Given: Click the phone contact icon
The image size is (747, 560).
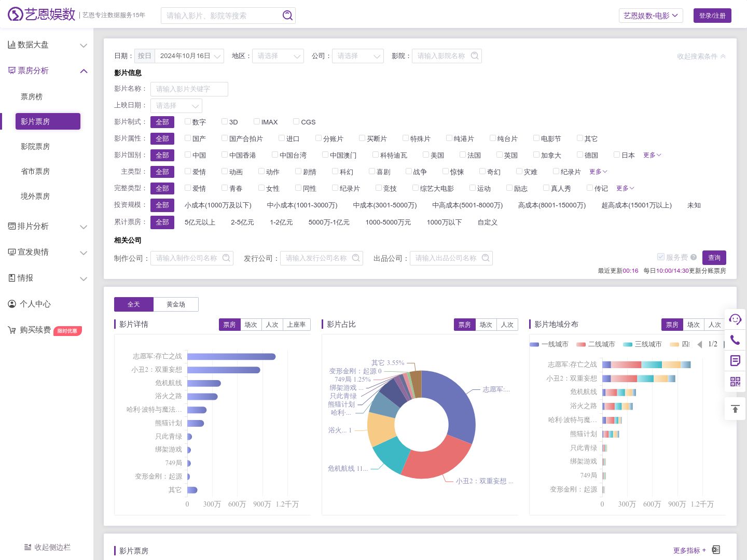Looking at the screenshot, I should [x=735, y=340].
